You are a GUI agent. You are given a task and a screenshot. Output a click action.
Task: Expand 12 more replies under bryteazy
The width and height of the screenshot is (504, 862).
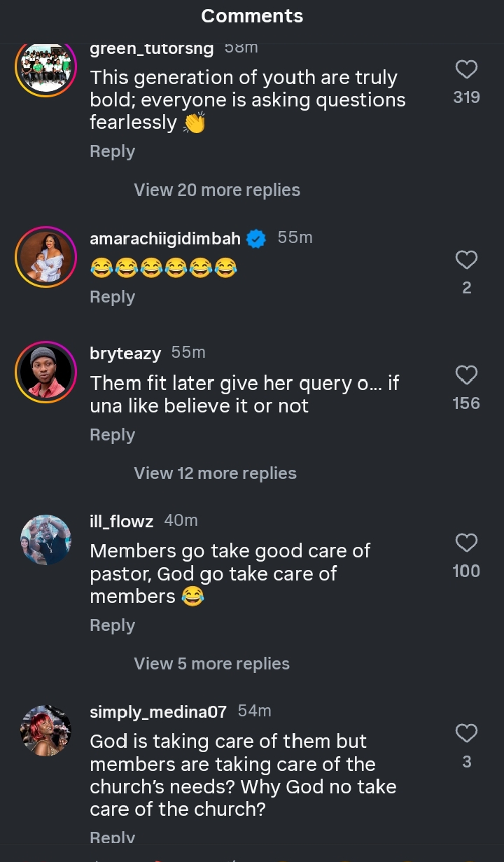tap(215, 473)
